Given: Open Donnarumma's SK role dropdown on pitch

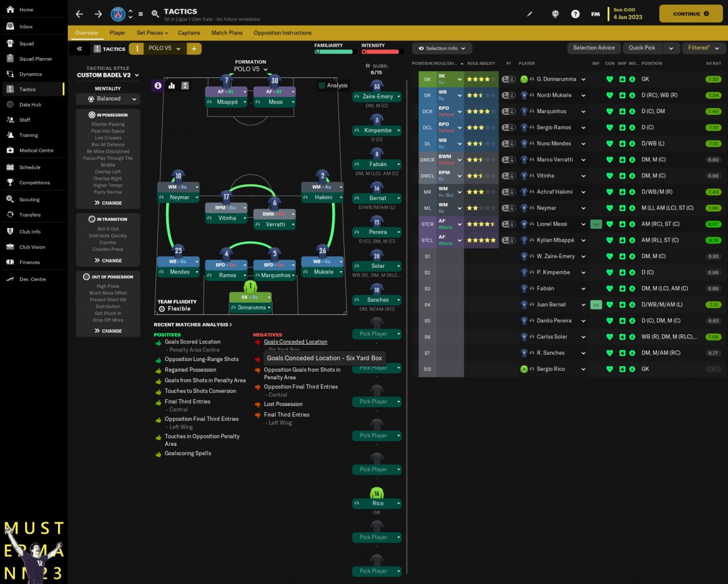Looking at the screenshot, I should [250, 297].
